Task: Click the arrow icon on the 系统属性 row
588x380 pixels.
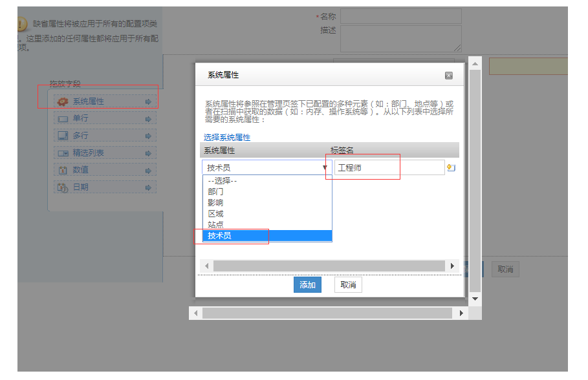Action: 148,101
